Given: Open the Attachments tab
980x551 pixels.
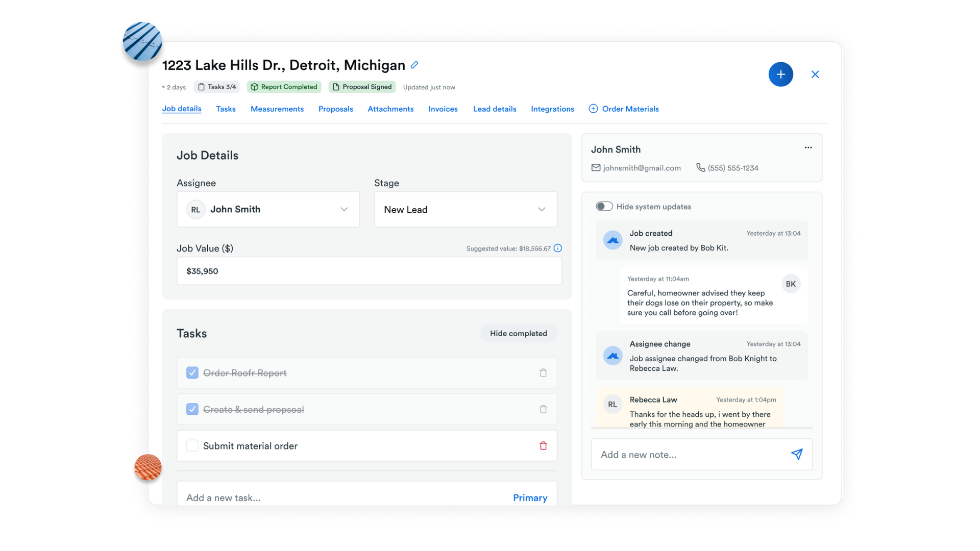Looking at the screenshot, I should point(390,109).
